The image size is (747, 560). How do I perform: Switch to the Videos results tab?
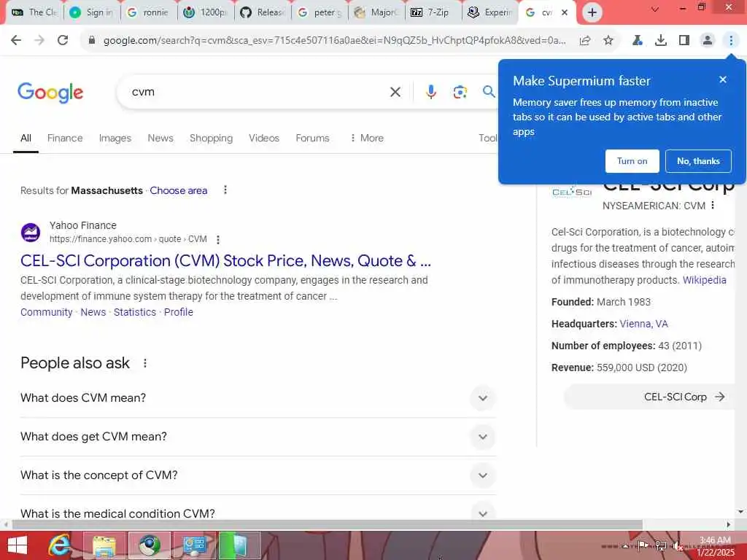[264, 138]
